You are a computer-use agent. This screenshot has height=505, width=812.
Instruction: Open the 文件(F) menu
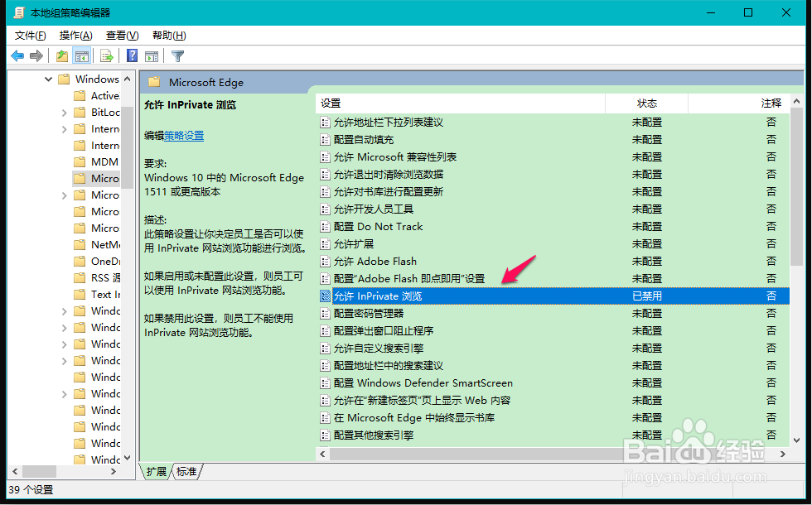pos(30,35)
